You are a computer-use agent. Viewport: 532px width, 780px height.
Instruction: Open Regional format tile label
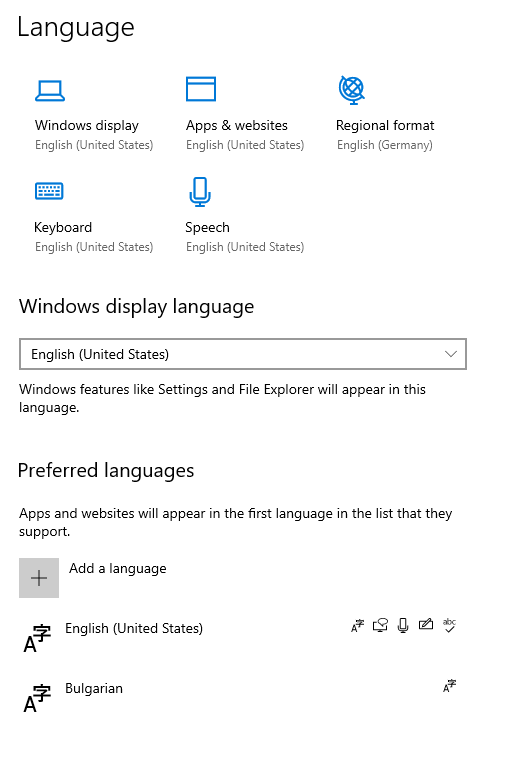point(385,125)
